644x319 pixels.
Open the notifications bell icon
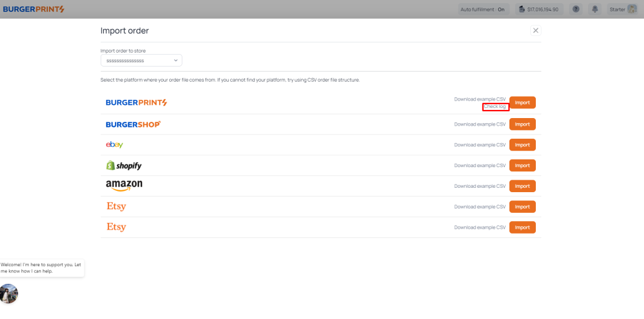coord(595,9)
